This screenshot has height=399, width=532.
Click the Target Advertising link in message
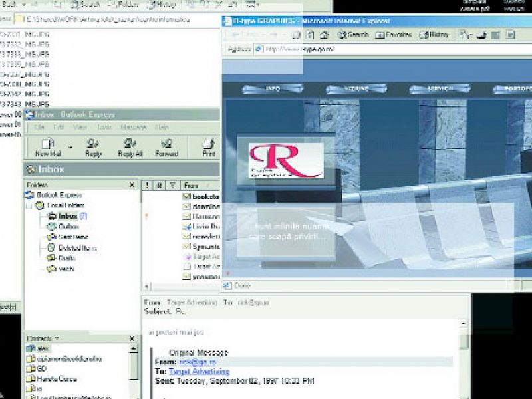pyautogui.click(x=199, y=372)
